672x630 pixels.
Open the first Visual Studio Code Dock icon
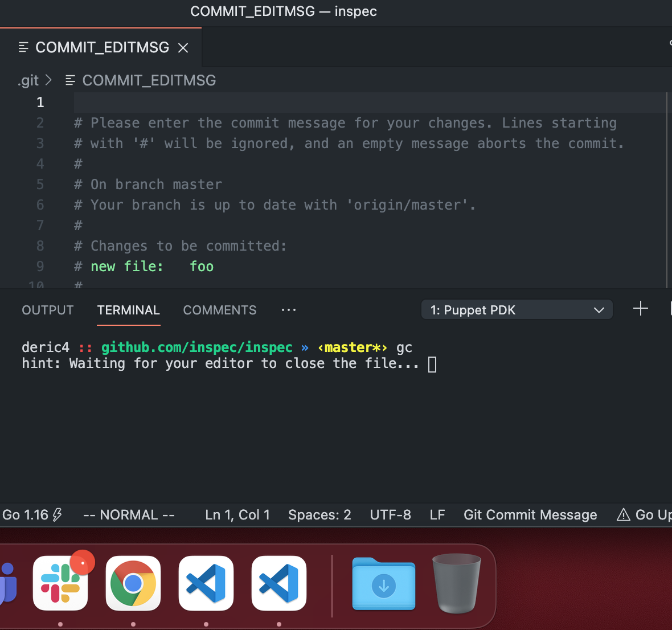point(206,583)
